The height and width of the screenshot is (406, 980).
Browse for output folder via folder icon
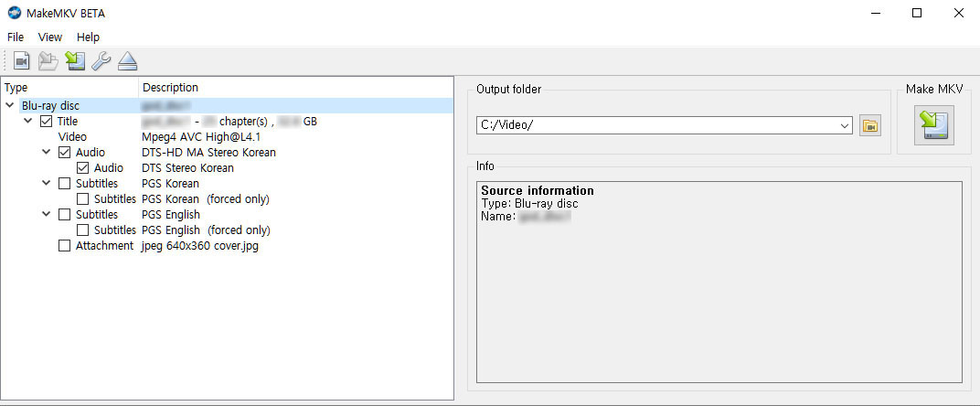tap(870, 126)
